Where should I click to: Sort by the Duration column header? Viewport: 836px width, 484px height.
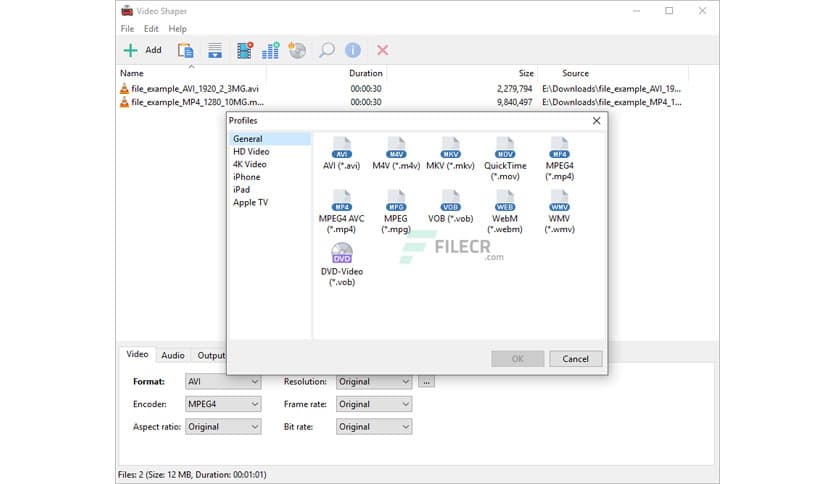tap(326, 73)
